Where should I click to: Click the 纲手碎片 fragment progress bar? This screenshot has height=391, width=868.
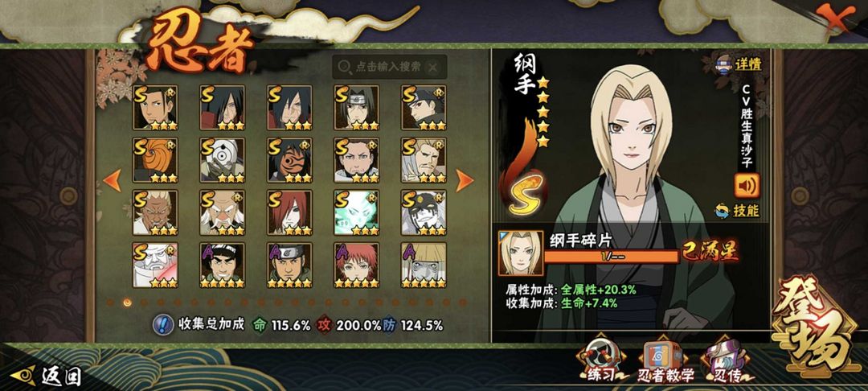612,257
